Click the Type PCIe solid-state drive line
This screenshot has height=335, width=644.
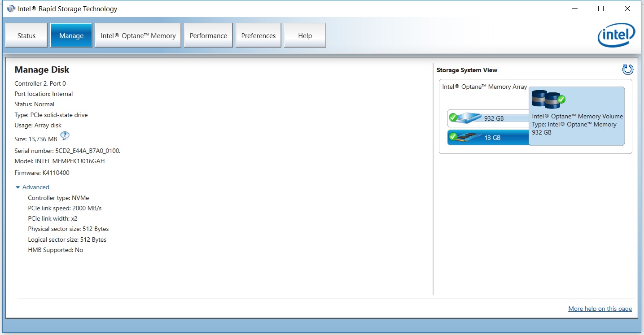51,115
